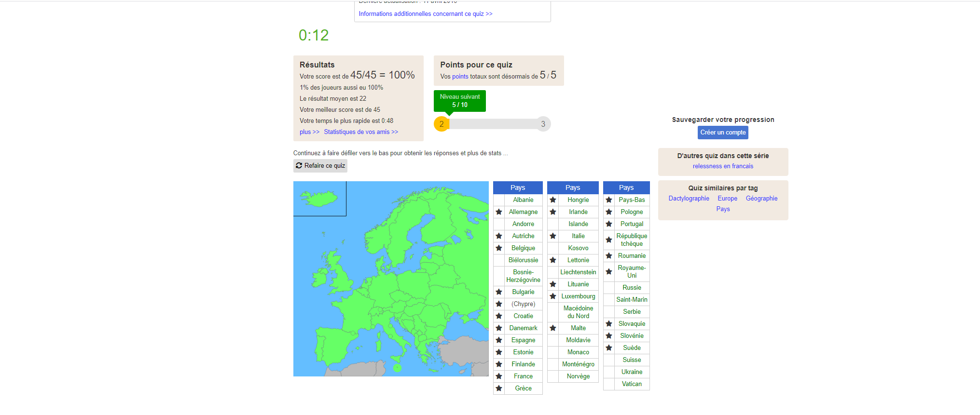The height and width of the screenshot is (415, 980).
Task: Open the 'plus >>' results link
Action: coord(309,132)
